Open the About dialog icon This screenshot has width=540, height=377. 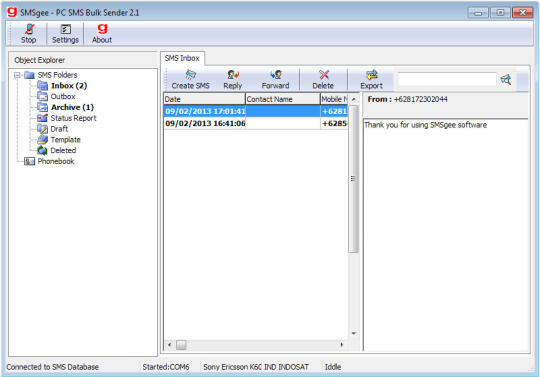102,29
